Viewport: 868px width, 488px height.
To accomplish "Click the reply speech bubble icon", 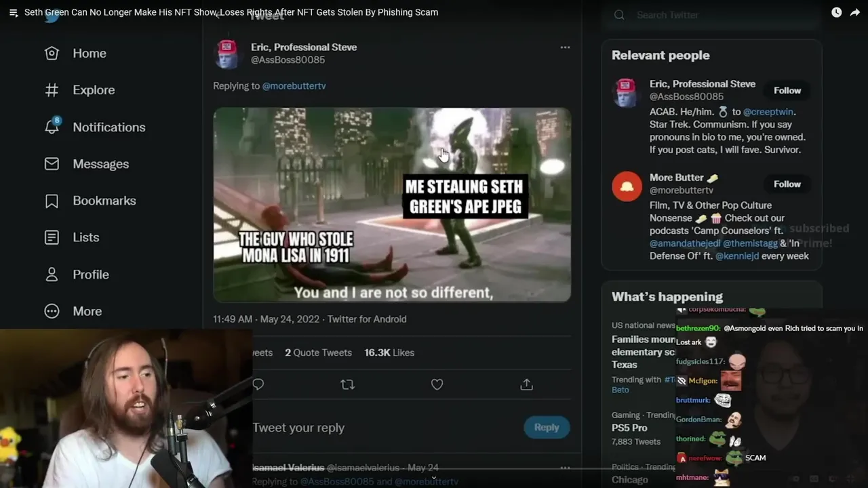I will 258,384.
